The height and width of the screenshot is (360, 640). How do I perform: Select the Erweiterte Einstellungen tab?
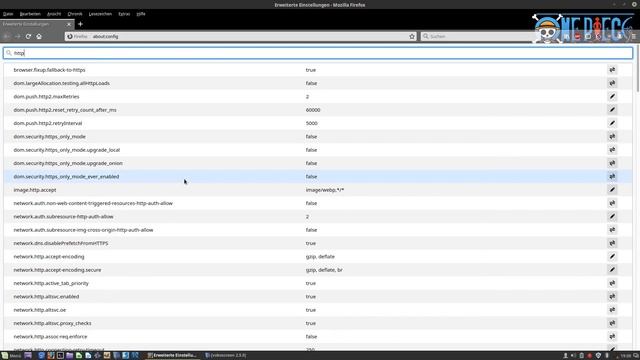coord(37,24)
